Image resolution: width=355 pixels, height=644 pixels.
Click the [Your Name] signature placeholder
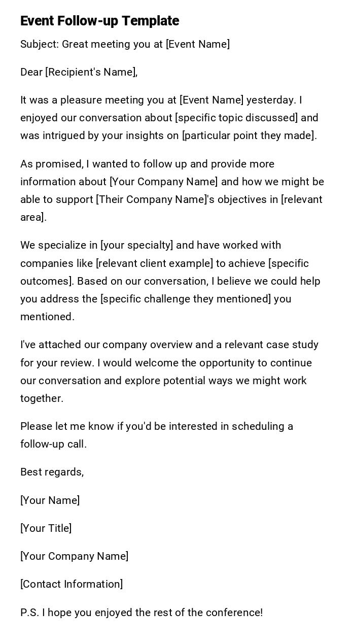[50, 500]
